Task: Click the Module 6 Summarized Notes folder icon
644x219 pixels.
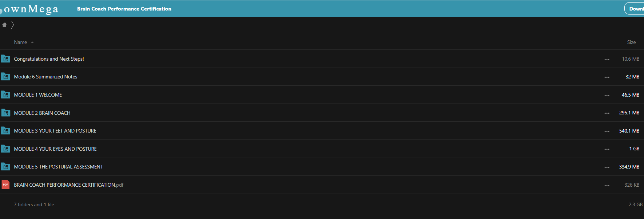Action: click(x=5, y=77)
